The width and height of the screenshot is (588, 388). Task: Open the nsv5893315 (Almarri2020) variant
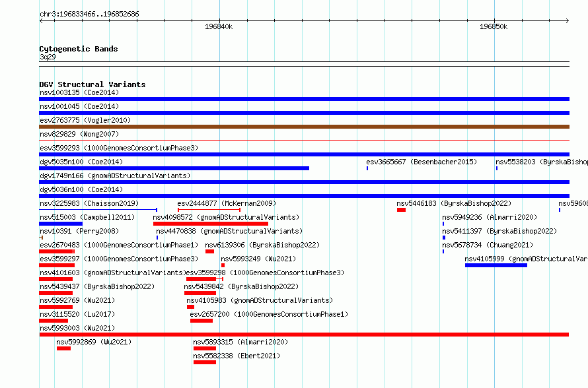coord(240,342)
